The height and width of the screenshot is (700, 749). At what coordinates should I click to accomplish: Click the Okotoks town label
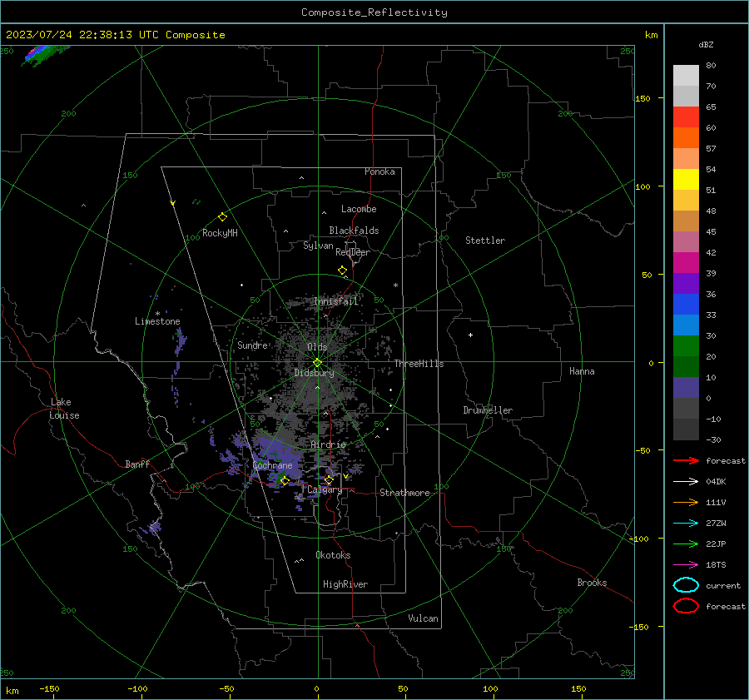[333, 554]
